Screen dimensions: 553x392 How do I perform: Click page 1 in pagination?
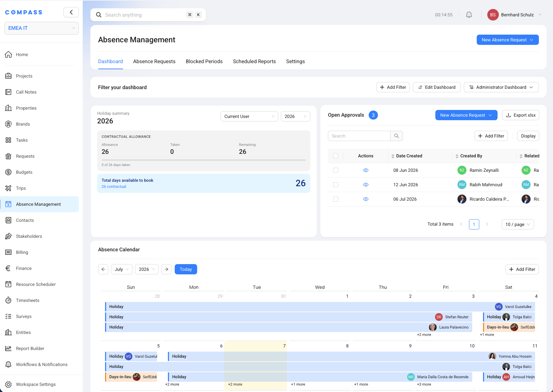tap(474, 224)
